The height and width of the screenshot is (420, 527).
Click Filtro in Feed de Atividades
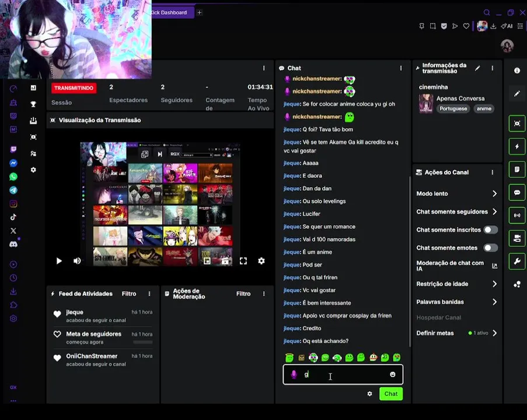(129, 294)
